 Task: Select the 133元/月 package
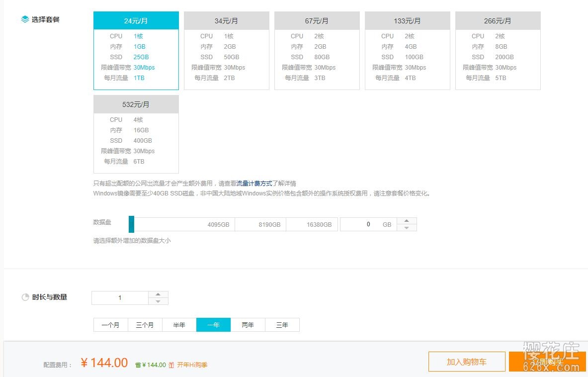coord(407,51)
